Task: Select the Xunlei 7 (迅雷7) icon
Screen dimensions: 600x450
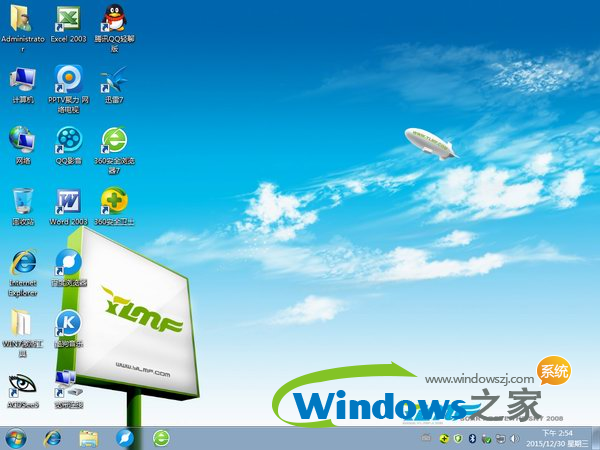Action: click(114, 79)
